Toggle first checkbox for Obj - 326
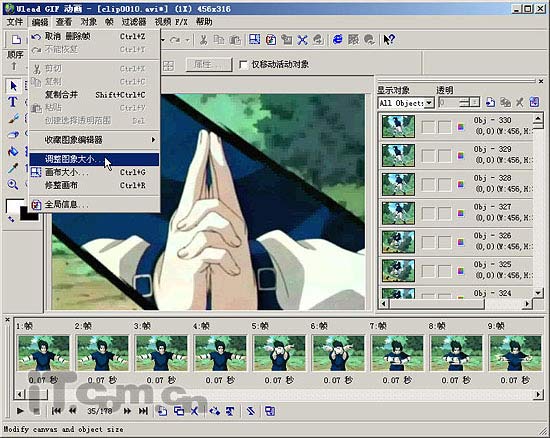The height and width of the screenshot is (438, 550). [428, 242]
